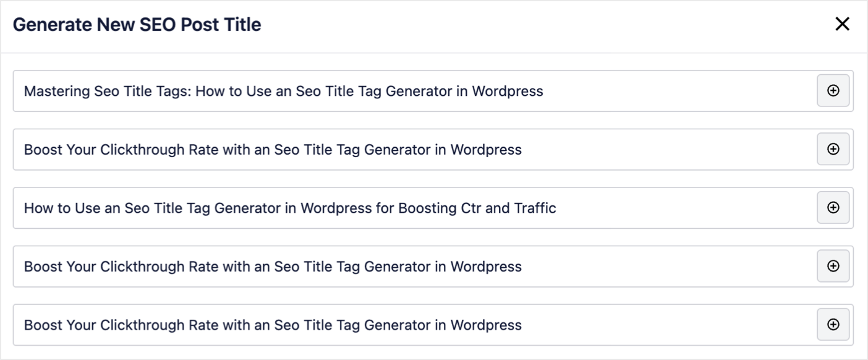Click the word 'Boost' in the last suggestion

(41, 325)
